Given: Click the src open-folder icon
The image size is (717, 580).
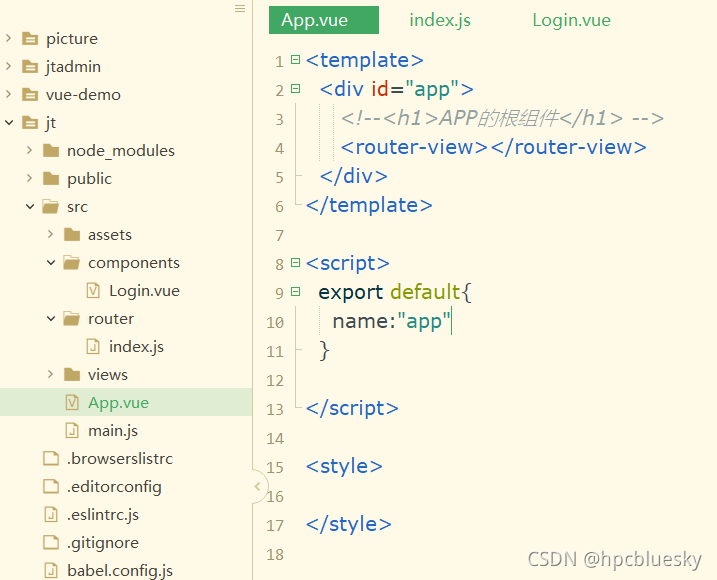Looking at the screenshot, I should coord(51,207).
